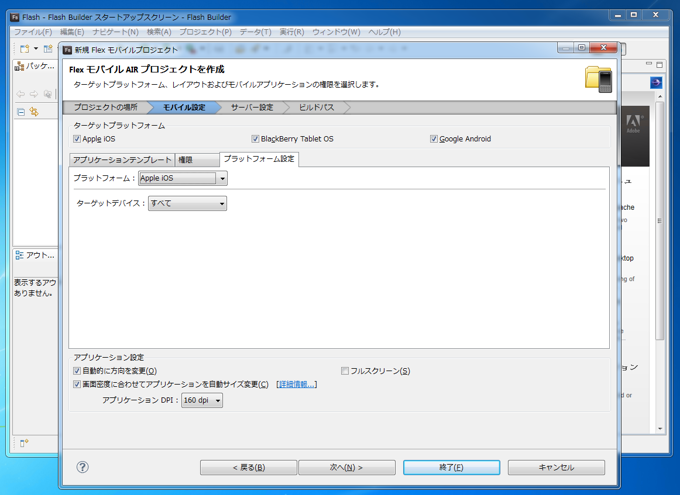Open the アプリケーション DPI dropdown (160 dpi)
Screen dimensions: 680x495
(202, 400)
